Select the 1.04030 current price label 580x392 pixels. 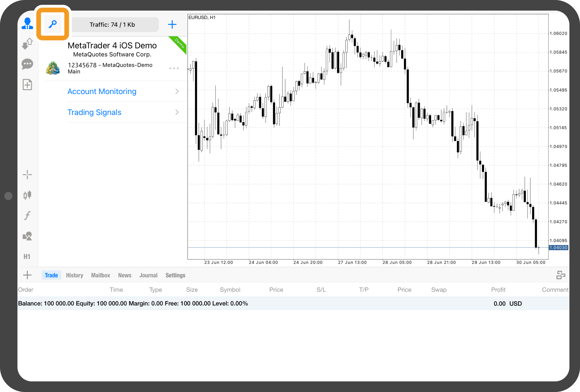tap(558, 248)
